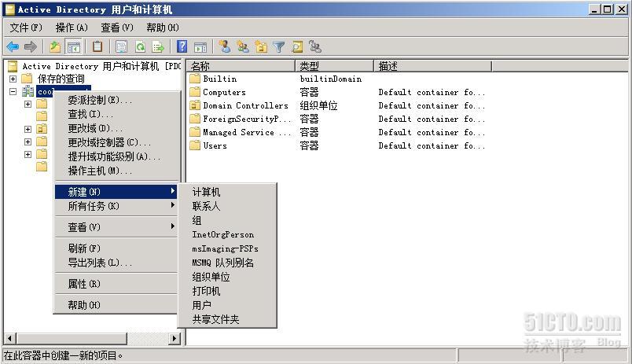Click the add-to-group toolbar icon
Viewport: 632px width, 364px height.
pos(315,46)
